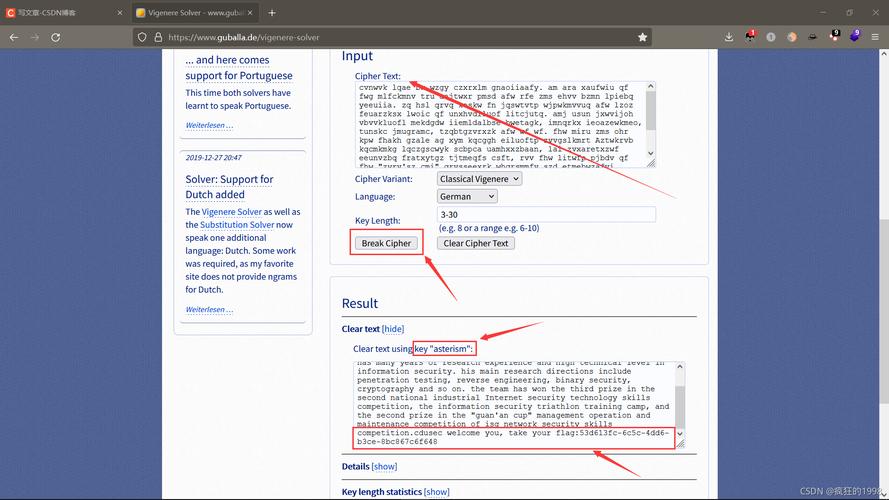
Task: Click into the Key Length field
Action: [x=547, y=214]
